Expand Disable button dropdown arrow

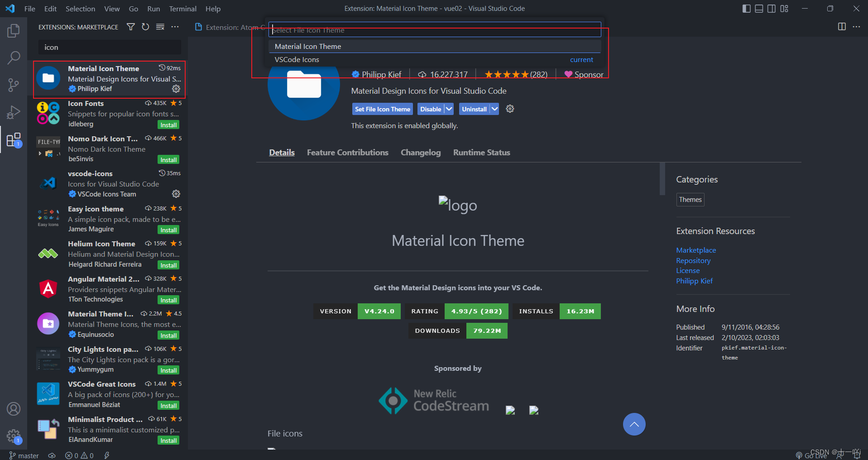pyautogui.click(x=449, y=109)
